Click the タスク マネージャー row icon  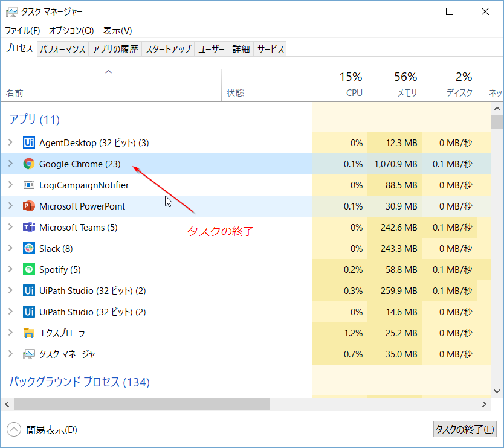coord(29,354)
